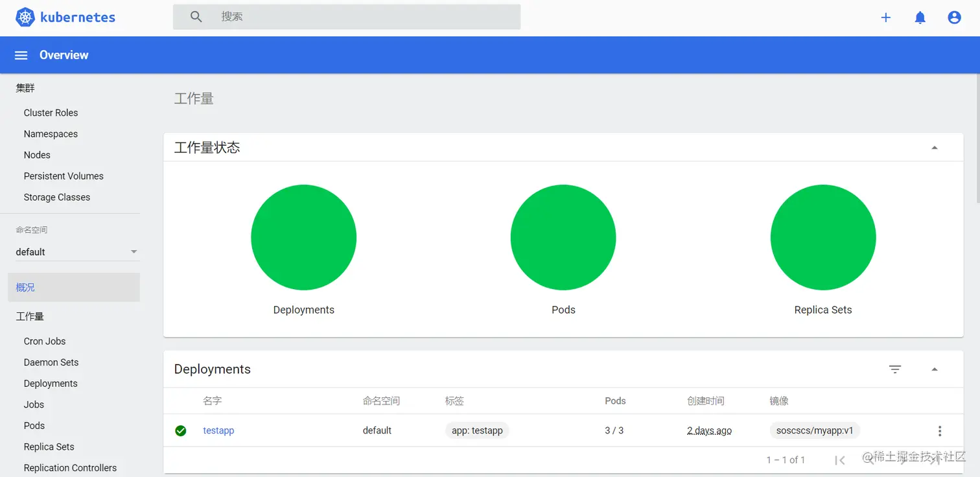Click the search magnifier icon
This screenshot has width=980, height=477.
pyautogui.click(x=196, y=17)
